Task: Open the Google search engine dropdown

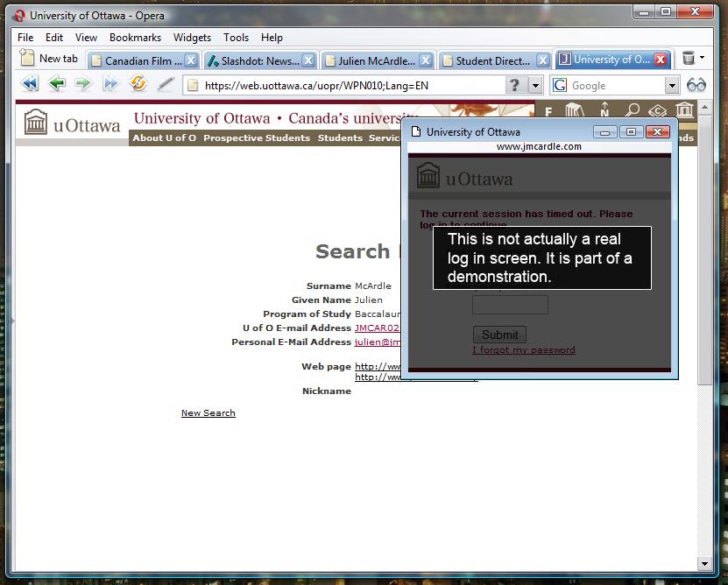Action: point(671,86)
